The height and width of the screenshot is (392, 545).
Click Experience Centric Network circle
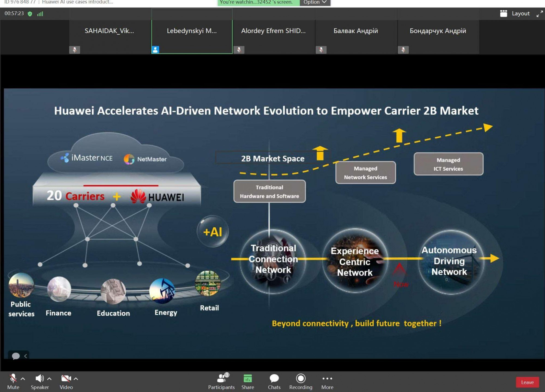click(x=355, y=261)
